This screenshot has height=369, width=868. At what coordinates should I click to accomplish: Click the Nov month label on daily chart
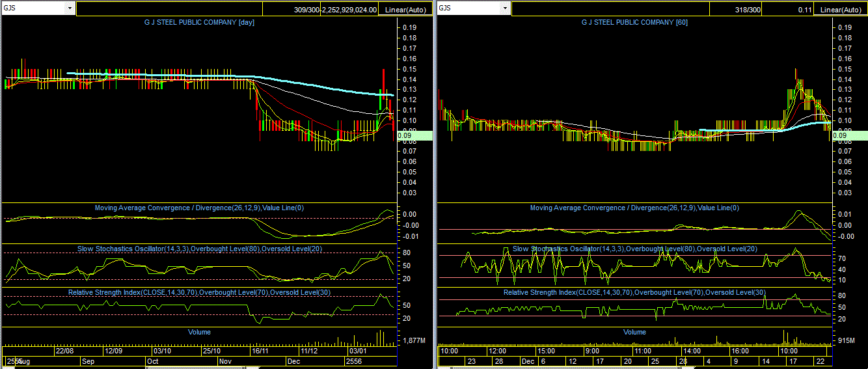pos(225,361)
